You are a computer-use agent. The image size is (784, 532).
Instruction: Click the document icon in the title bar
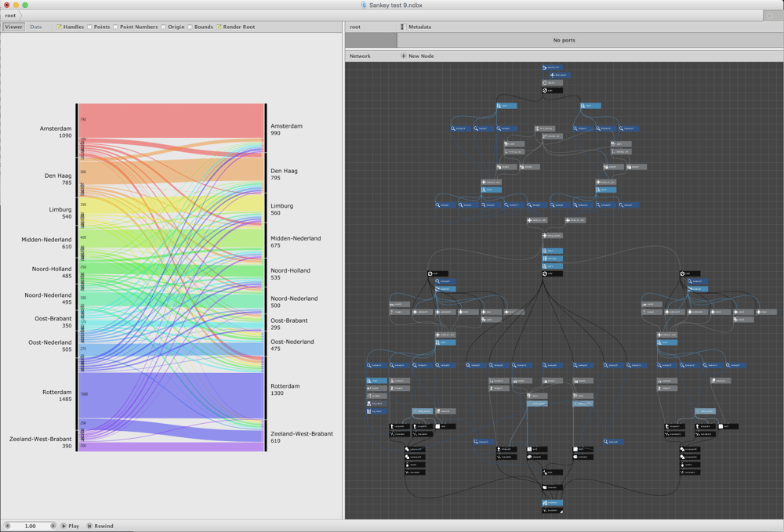[364, 5]
